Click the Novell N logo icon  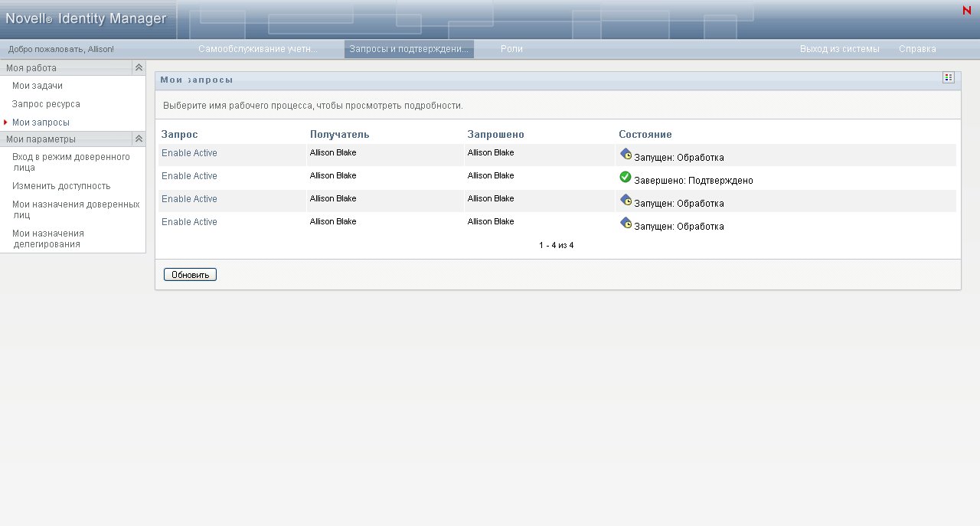pos(966,11)
